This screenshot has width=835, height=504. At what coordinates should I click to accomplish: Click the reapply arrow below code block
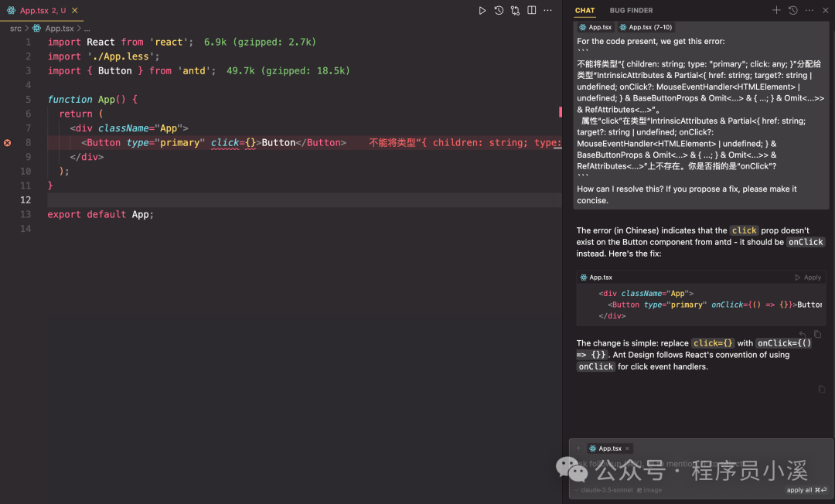point(803,334)
